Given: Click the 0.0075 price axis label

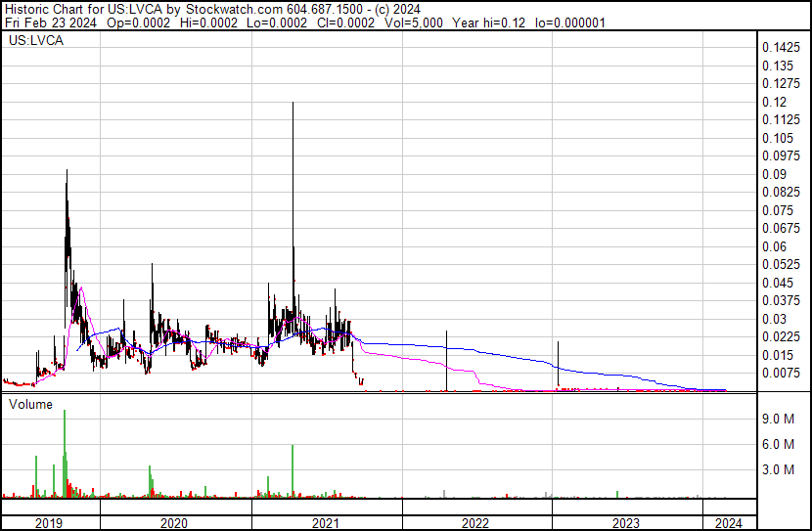Looking at the screenshot, I should [781, 374].
